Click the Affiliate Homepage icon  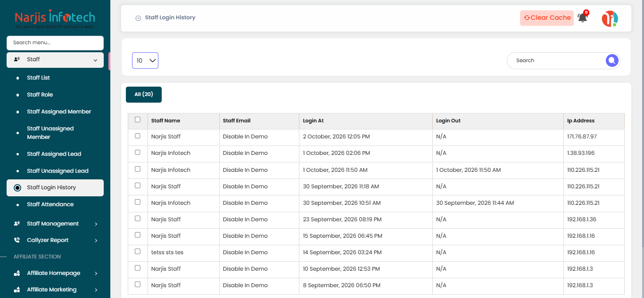coord(17,273)
